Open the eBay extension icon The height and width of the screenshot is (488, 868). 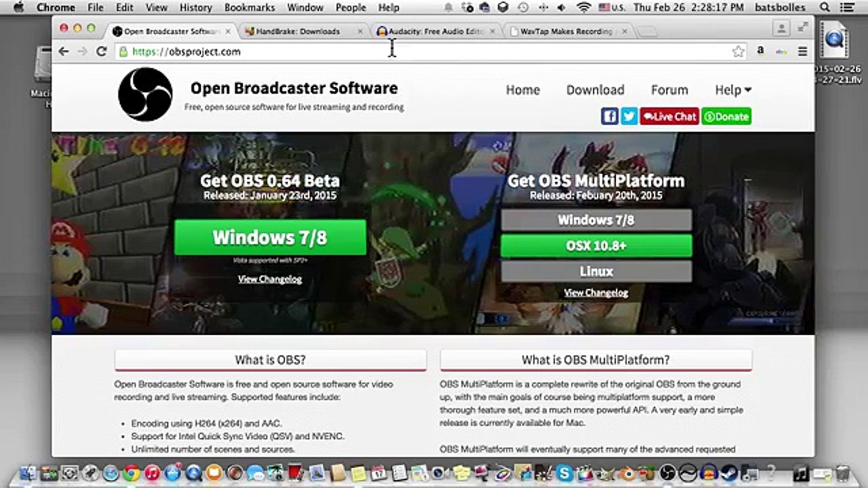(781, 52)
